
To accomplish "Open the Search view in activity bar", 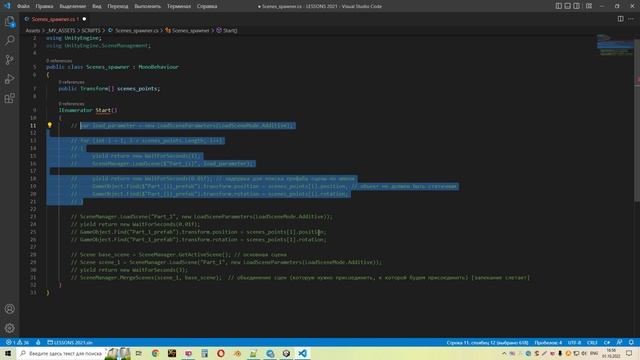I will click(9, 40).
